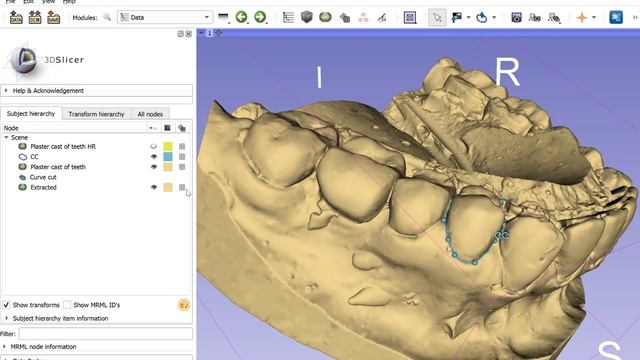The width and height of the screenshot is (640, 360).
Task: Click the scene views capture icon
Action: coord(535,18)
